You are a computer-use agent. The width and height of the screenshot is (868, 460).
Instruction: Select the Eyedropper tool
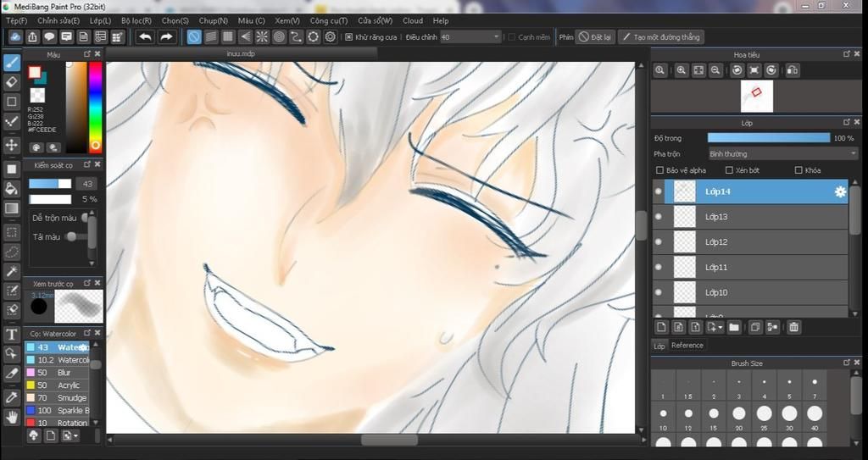(12, 397)
